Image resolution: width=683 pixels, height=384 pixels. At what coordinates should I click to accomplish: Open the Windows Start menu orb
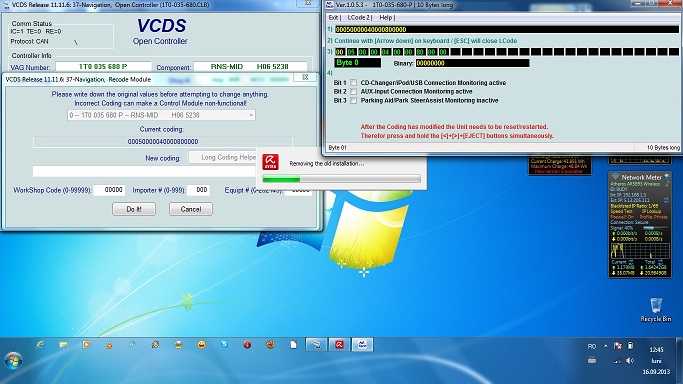pos(13,361)
